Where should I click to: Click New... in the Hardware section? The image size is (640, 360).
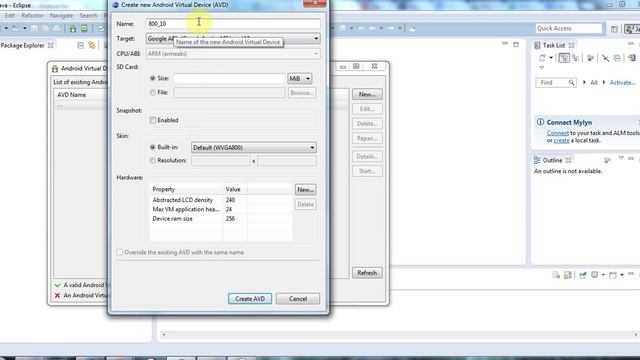(305, 189)
